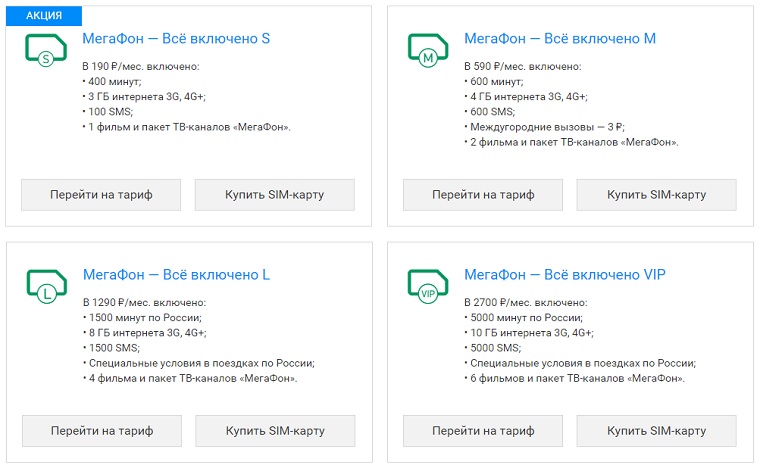Open the 'МегаФон — Всё включено S' link

176,39
